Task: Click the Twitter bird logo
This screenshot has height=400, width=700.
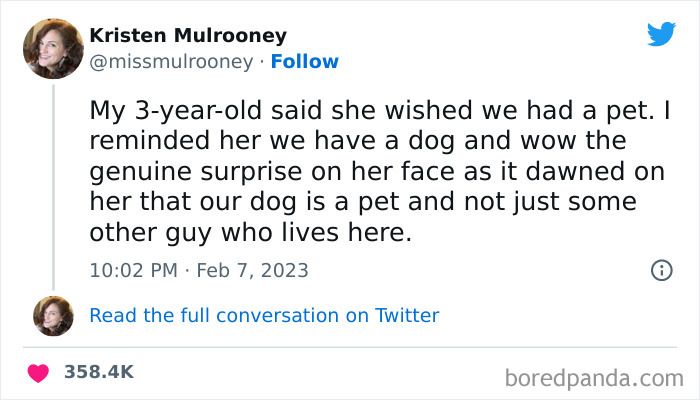Action: [x=661, y=34]
